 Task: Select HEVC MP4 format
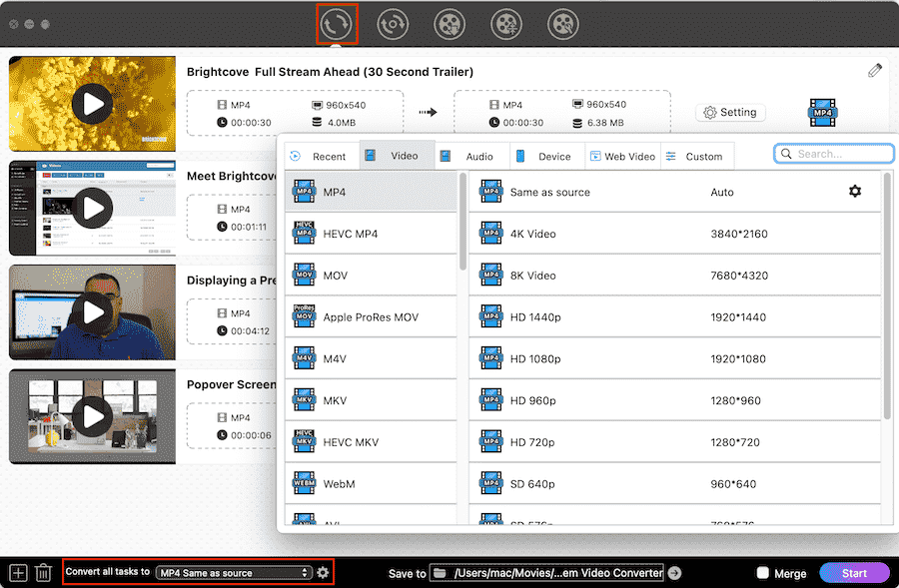click(x=371, y=234)
